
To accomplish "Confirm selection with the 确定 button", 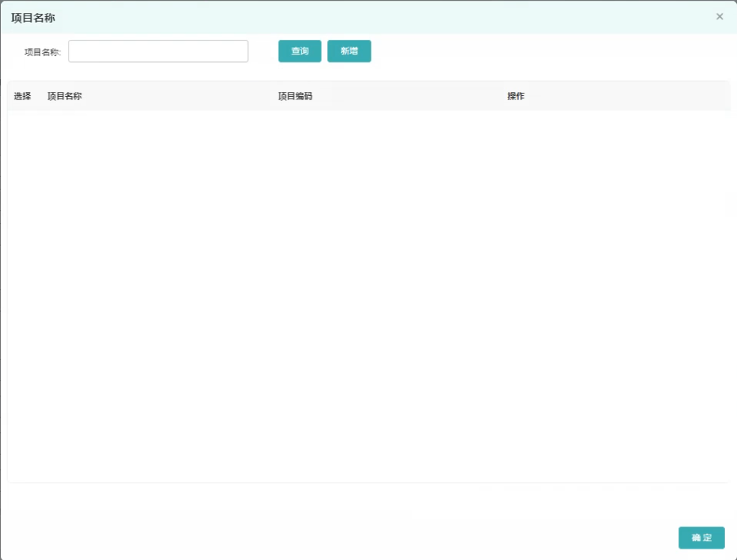I will pos(701,538).
